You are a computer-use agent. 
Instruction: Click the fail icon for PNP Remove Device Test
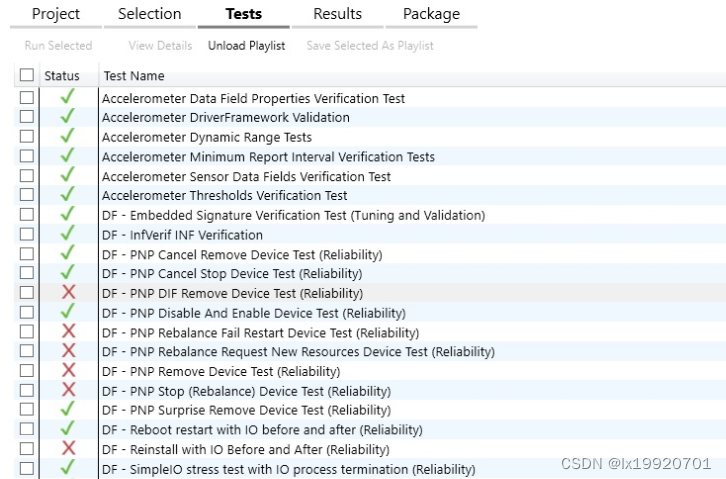(x=68, y=371)
